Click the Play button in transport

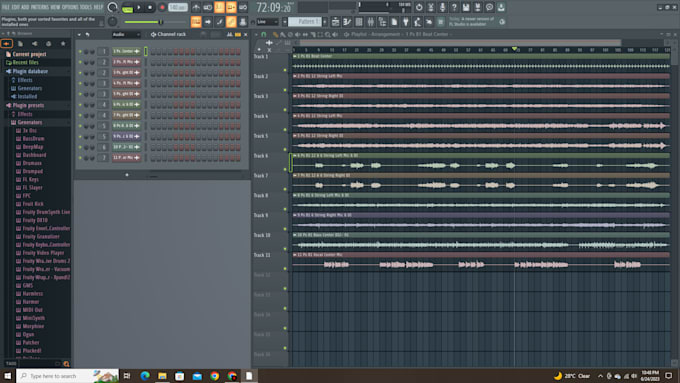[x=139, y=7]
